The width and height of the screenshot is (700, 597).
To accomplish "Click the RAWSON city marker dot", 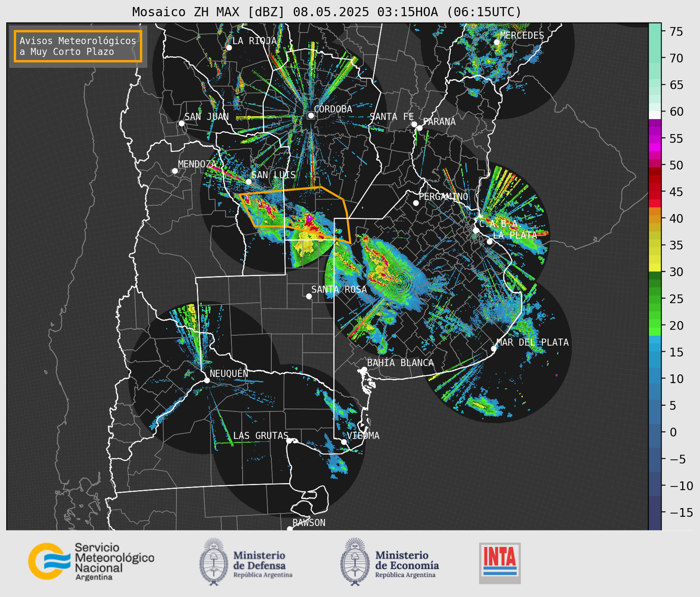I will (x=290, y=528).
